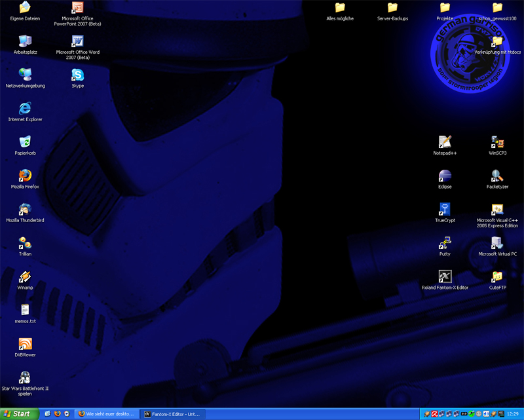Click the red Avira antivirus tray icon
Screen dimensions: 524x420
(435, 414)
